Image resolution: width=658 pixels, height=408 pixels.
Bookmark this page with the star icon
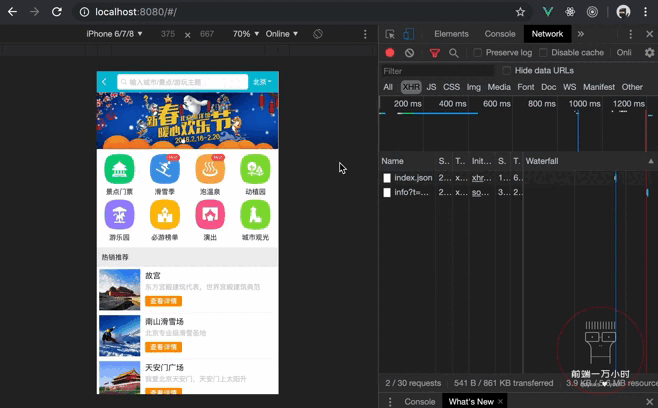click(520, 12)
